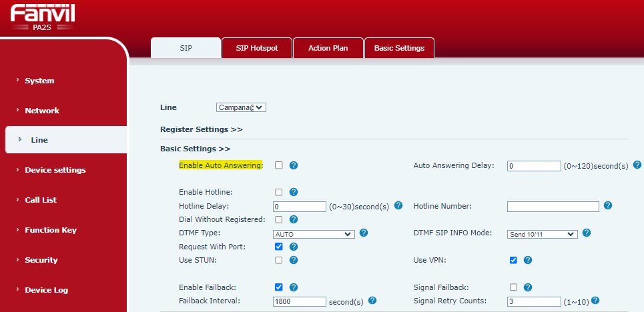Uncheck Request With Port checkbox
644x312 pixels.
279,247
